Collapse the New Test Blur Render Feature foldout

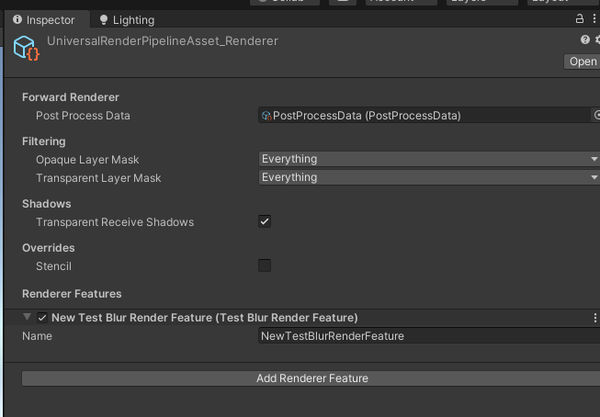[27, 318]
